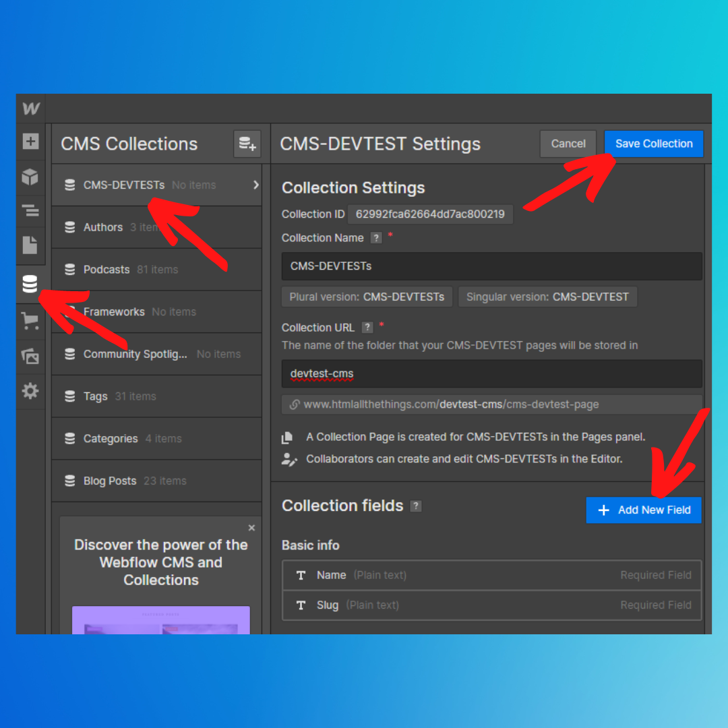Click the link icon beside URL preview
Image resolution: width=728 pixels, height=728 pixels.
tap(295, 404)
